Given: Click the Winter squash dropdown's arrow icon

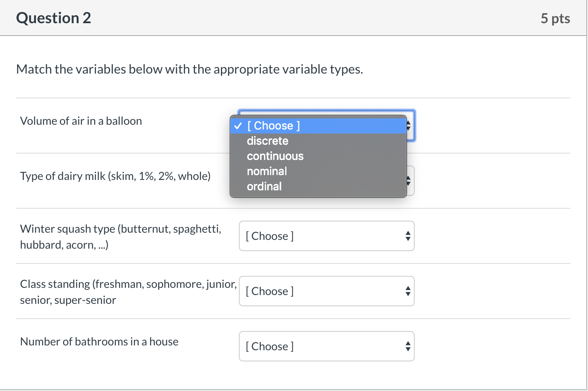Looking at the screenshot, I should pyautogui.click(x=408, y=236).
